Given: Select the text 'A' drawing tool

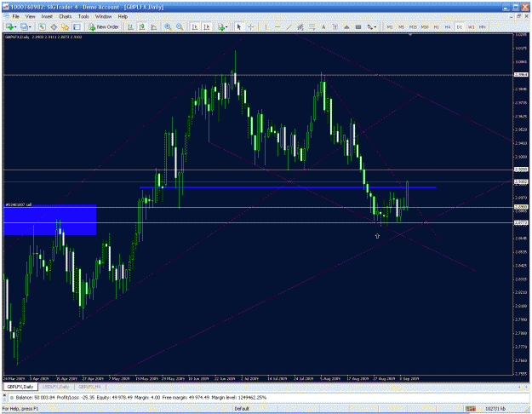Looking at the screenshot, I should (323, 26).
